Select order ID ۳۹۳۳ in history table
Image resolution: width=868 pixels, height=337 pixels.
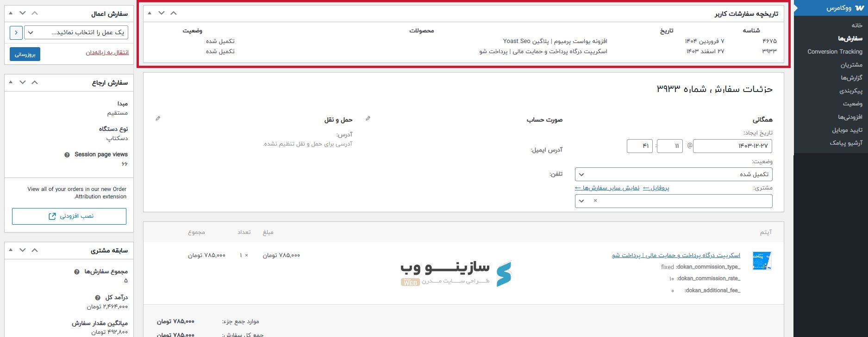click(769, 51)
